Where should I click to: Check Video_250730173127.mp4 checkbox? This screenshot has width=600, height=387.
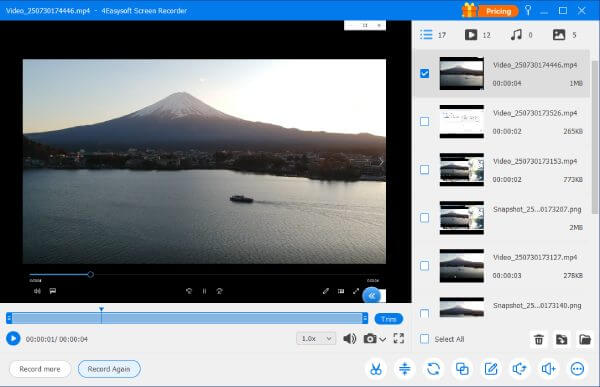(x=424, y=266)
